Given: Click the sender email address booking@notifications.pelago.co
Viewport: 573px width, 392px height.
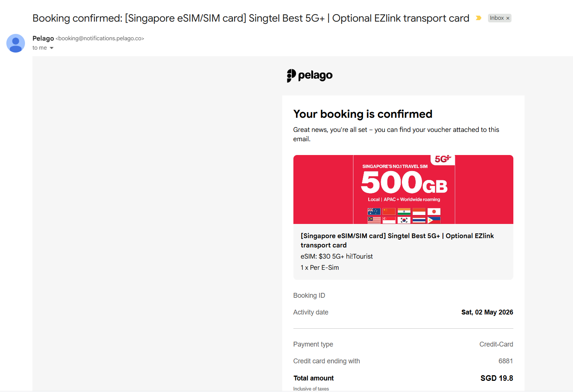Looking at the screenshot, I should pyautogui.click(x=100, y=38).
